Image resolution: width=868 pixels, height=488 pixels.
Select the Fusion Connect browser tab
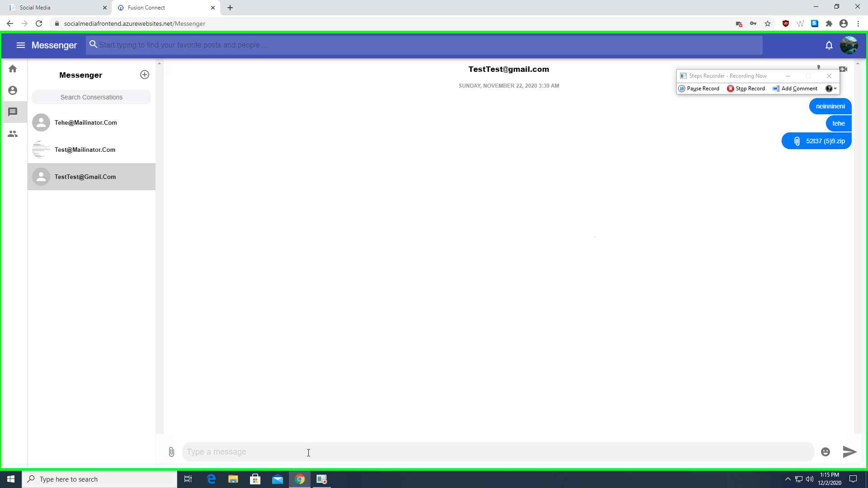click(x=165, y=8)
